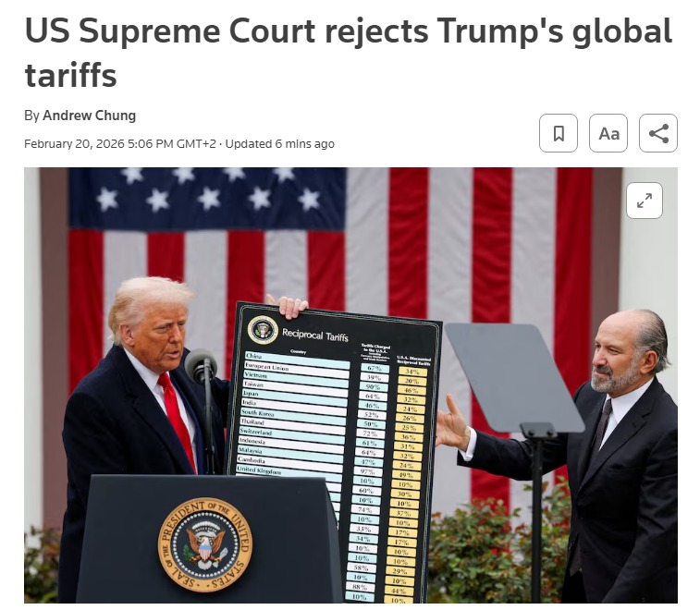Screen dimensions: 700x610
Task: Click the microphone at the podium
Action: point(201,366)
